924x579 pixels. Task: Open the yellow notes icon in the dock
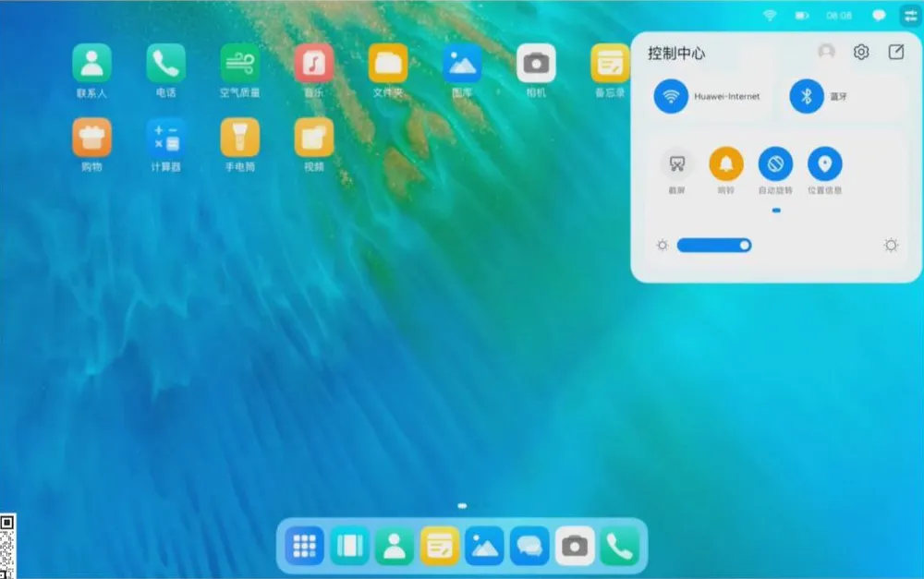(440, 546)
